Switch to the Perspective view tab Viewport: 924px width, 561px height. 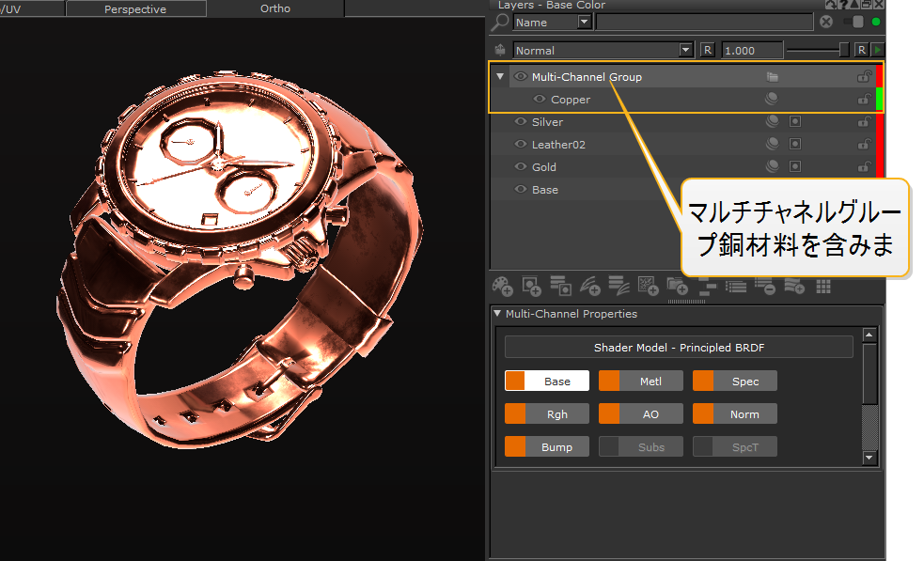click(135, 9)
